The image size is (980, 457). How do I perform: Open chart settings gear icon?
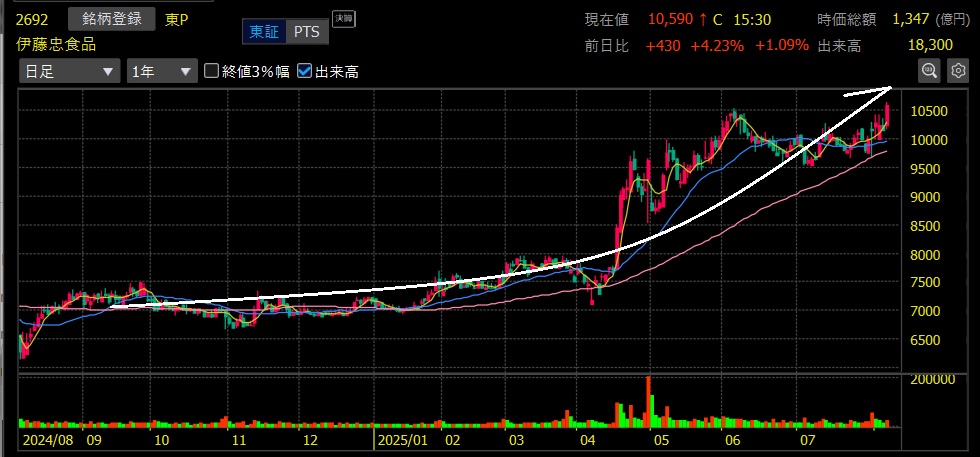[958, 70]
